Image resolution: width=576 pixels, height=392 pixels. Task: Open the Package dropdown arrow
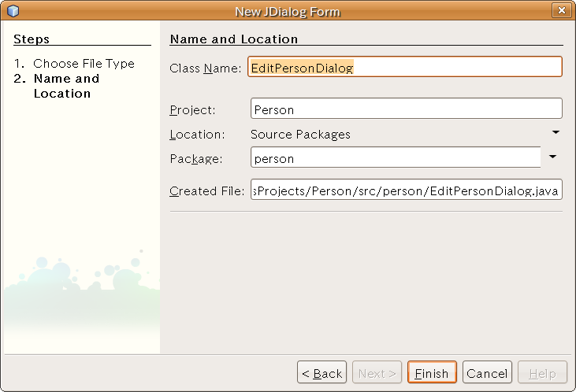pos(553,157)
